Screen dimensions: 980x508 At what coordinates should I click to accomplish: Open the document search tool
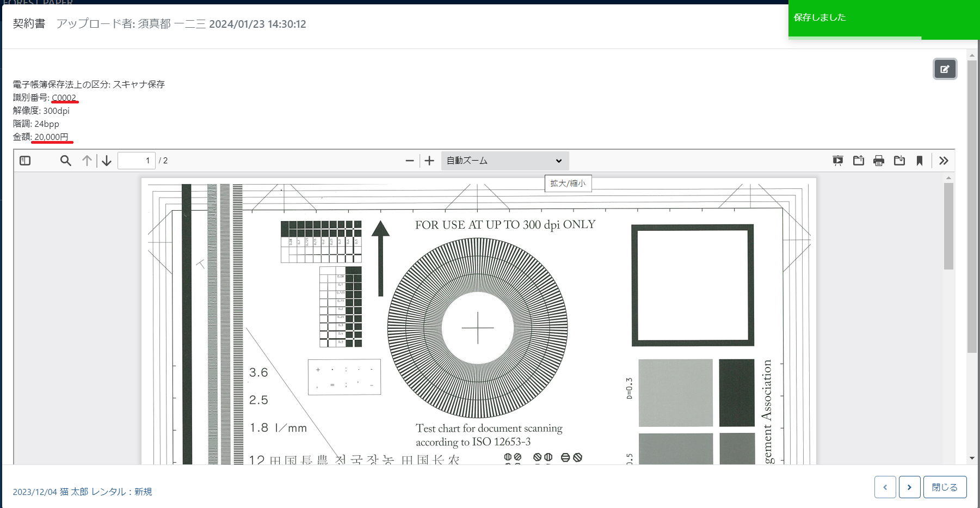pyautogui.click(x=65, y=161)
